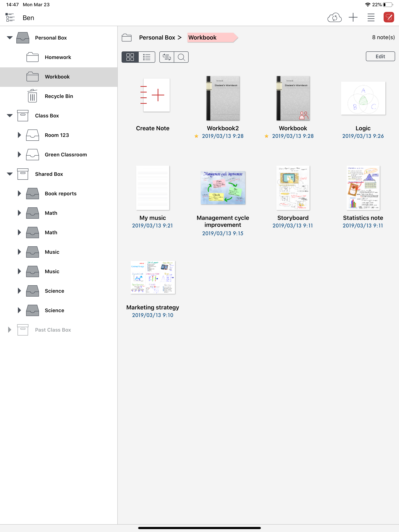Open the sort notes icon
The image size is (399, 532).
pyautogui.click(x=167, y=57)
